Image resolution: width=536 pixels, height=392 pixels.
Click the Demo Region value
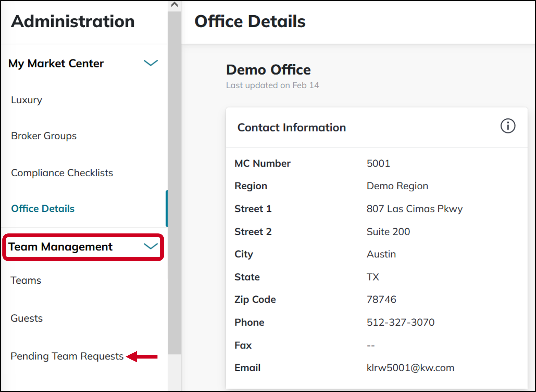pos(397,186)
